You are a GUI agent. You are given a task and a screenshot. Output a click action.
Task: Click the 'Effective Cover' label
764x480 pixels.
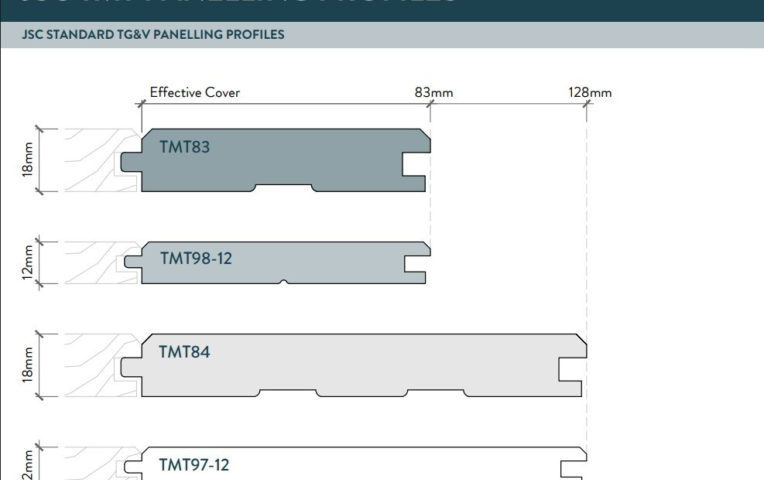tap(194, 93)
